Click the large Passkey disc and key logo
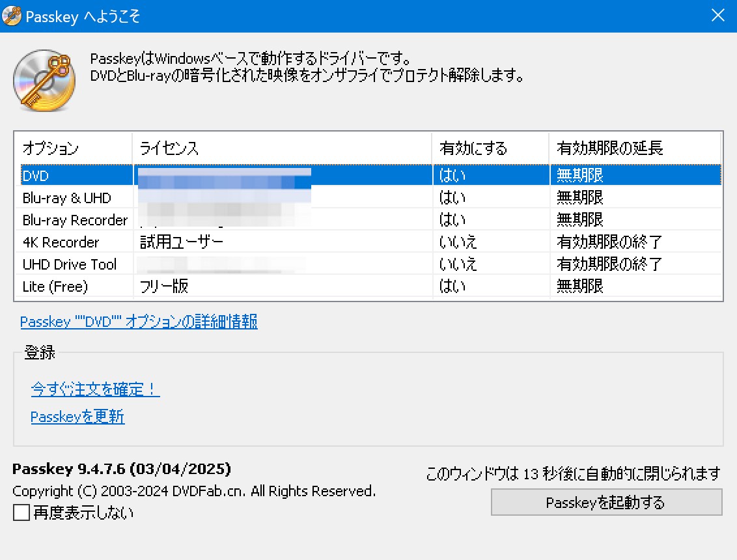Image resolution: width=737 pixels, height=560 pixels. 45,80
